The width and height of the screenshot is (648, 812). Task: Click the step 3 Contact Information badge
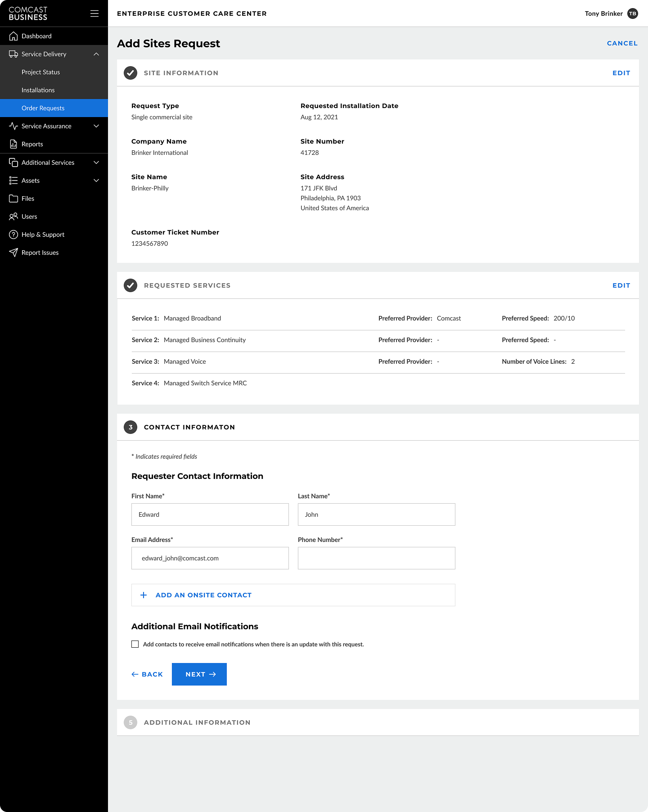pyautogui.click(x=130, y=427)
